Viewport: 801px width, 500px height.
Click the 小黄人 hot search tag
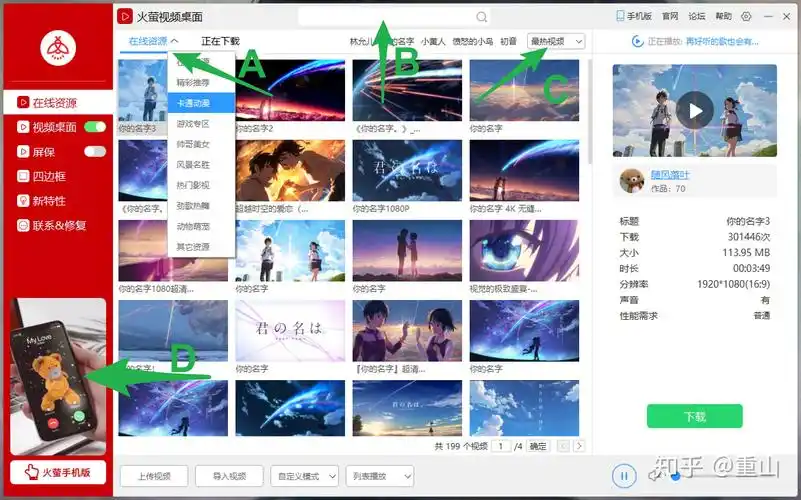(433, 41)
